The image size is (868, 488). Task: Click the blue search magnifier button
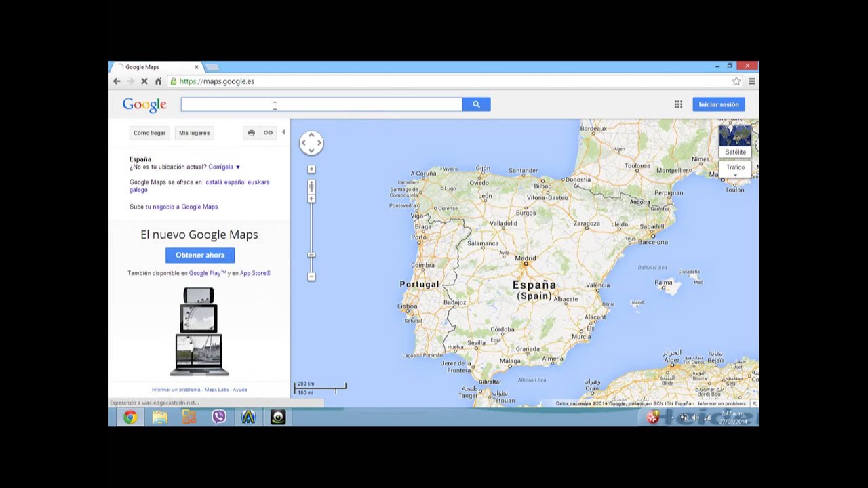(476, 104)
